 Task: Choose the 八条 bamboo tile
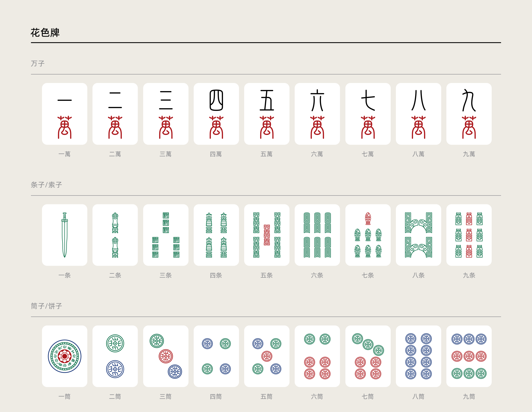click(x=418, y=235)
